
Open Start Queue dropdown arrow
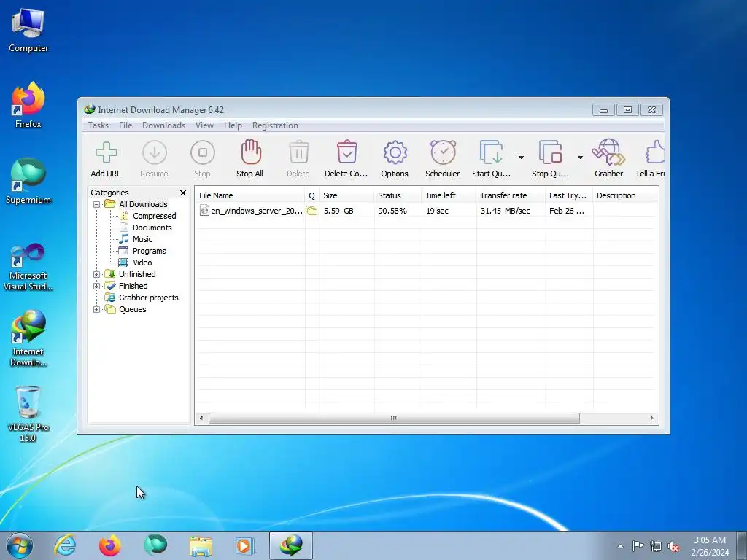point(521,157)
